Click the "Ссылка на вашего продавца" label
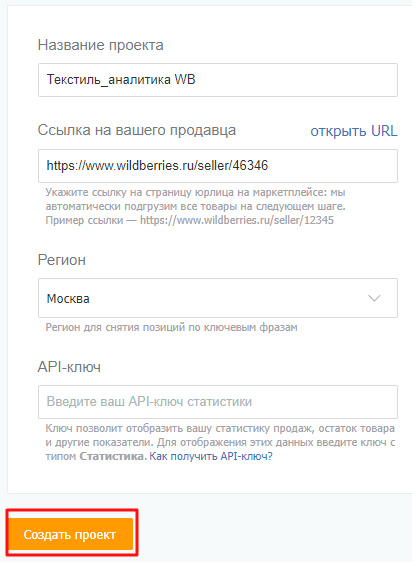Image resolution: width=412 pixels, height=562 pixels. 137,130
